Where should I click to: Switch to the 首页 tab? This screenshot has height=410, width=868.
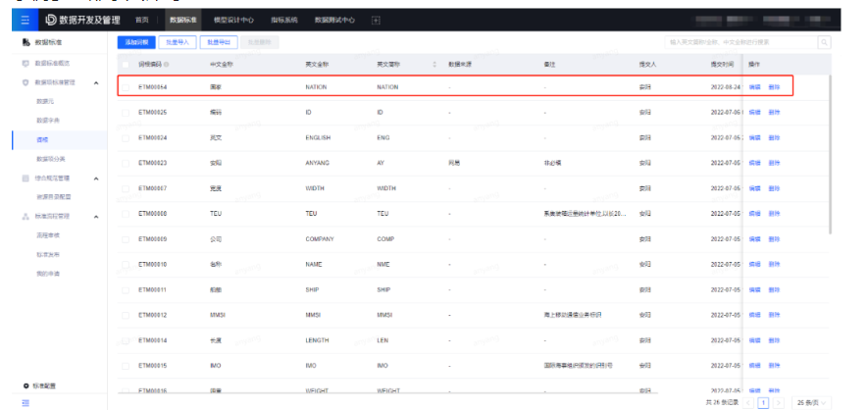click(x=142, y=20)
